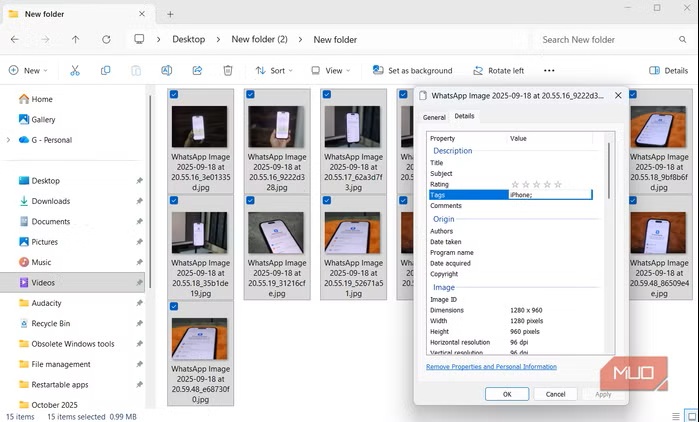Screen dimensions: 699x422
Task: Click the Cut scissors icon in toolbar
Action: pyautogui.click(x=75, y=71)
